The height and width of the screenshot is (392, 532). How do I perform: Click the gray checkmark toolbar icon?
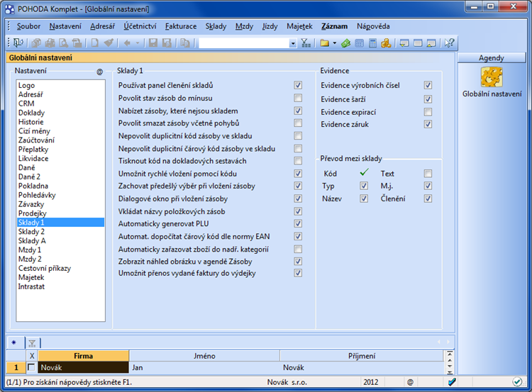click(109, 43)
